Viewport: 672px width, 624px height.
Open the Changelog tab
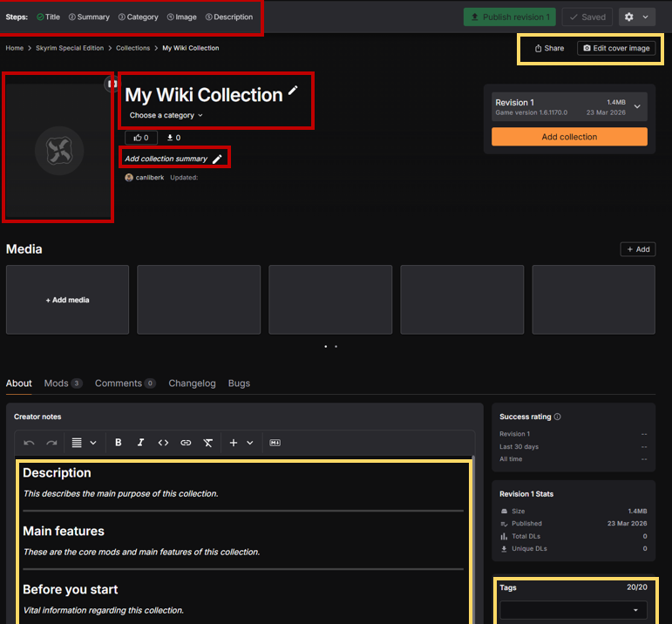[192, 383]
